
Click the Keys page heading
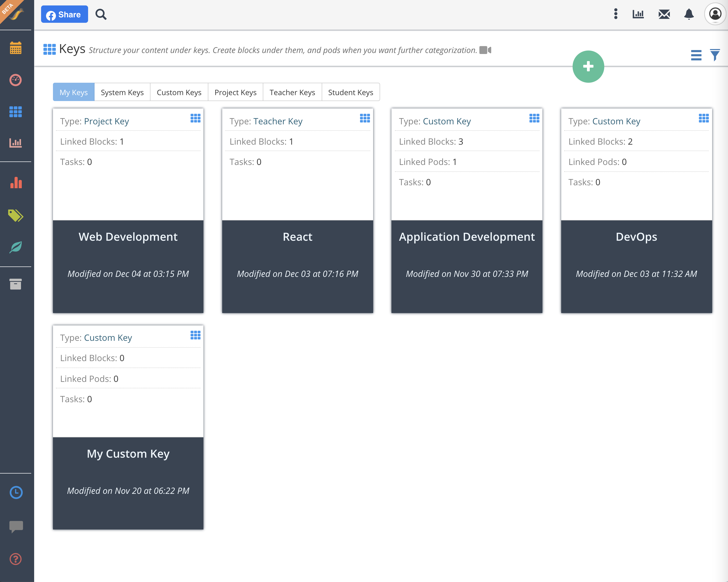tap(72, 49)
